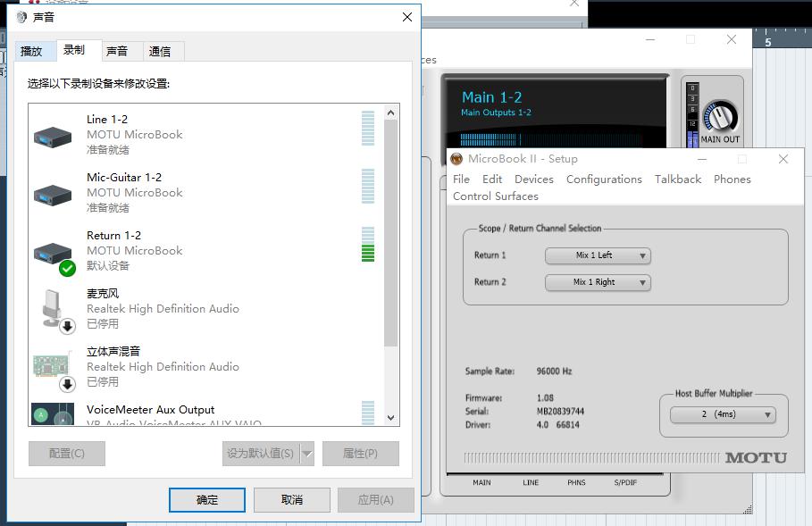Click the Return 1-2 default device icon
The image size is (812, 526).
point(53,254)
